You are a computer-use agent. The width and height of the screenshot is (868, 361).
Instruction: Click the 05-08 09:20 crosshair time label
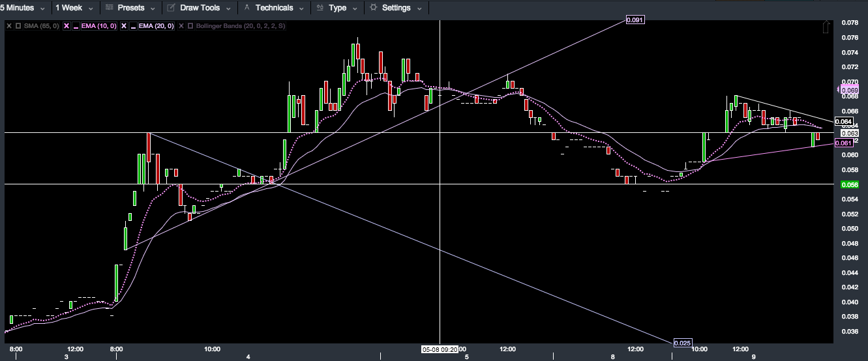440,349
